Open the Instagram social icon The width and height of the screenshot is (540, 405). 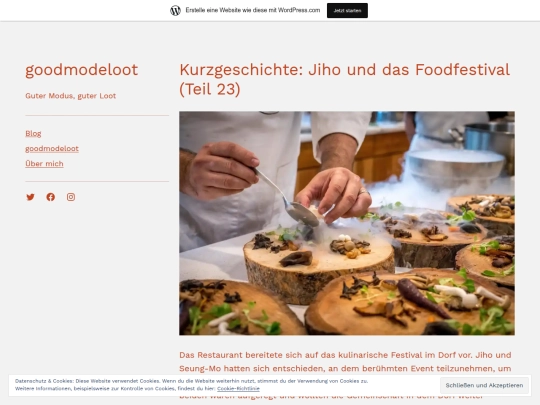(71, 197)
